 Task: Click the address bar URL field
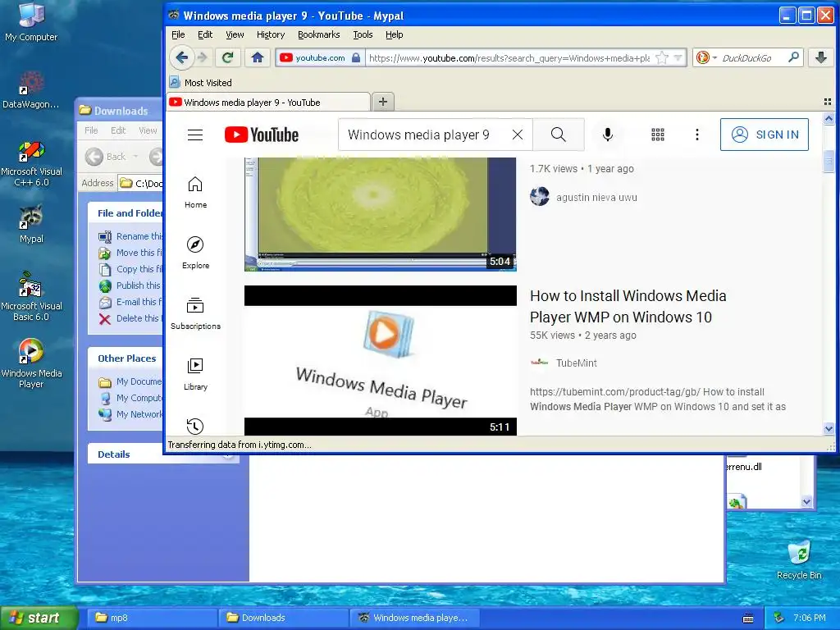click(x=509, y=58)
